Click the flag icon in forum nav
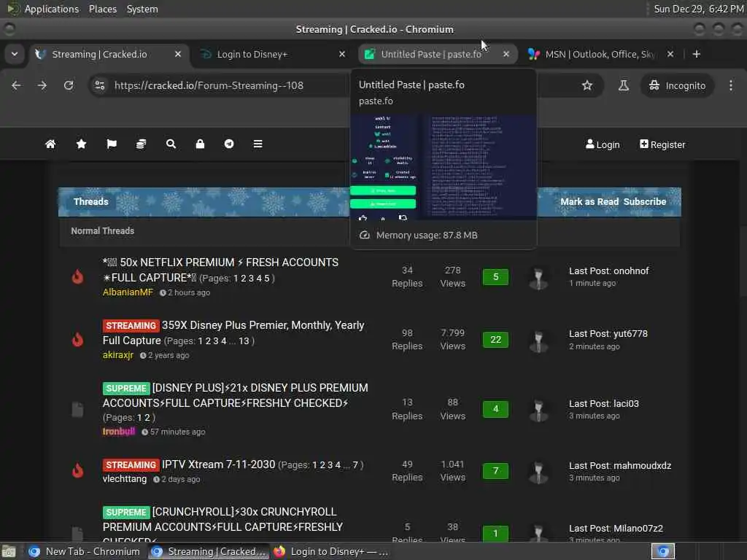This screenshot has width=747, height=560. pyautogui.click(x=112, y=144)
